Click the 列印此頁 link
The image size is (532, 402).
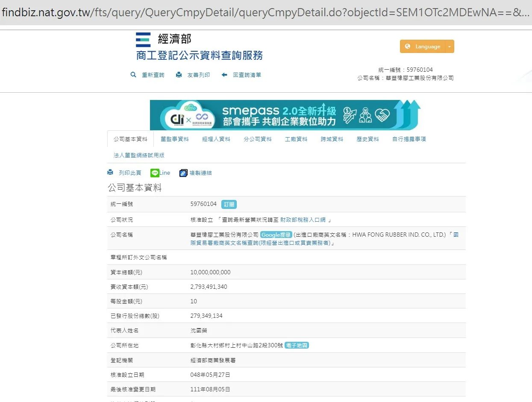[130, 173]
